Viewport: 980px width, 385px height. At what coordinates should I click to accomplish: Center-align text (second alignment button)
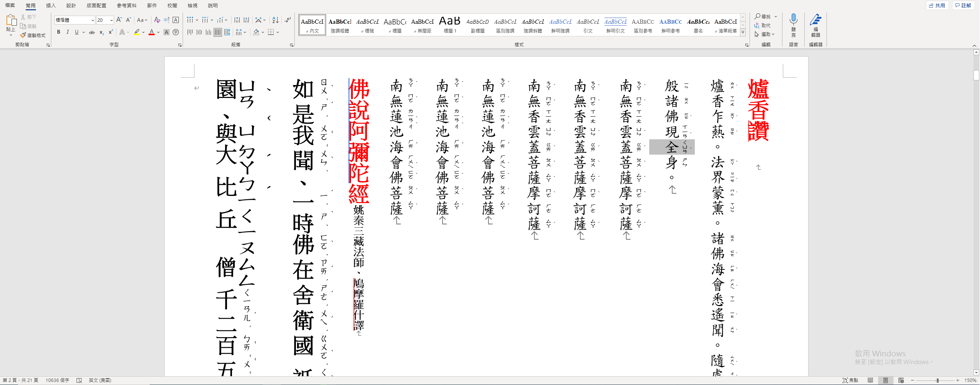pos(199,32)
